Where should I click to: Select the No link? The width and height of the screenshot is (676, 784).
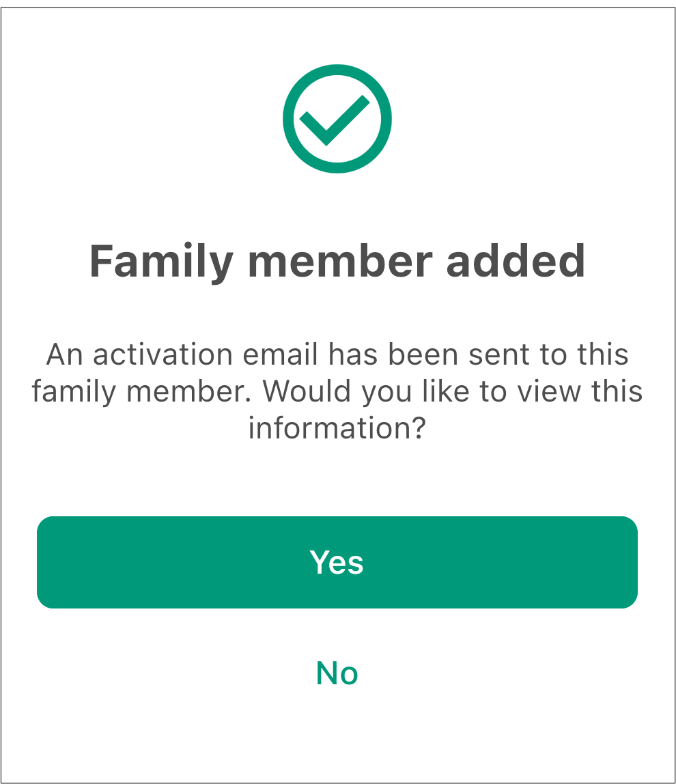(x=337, y=673)
